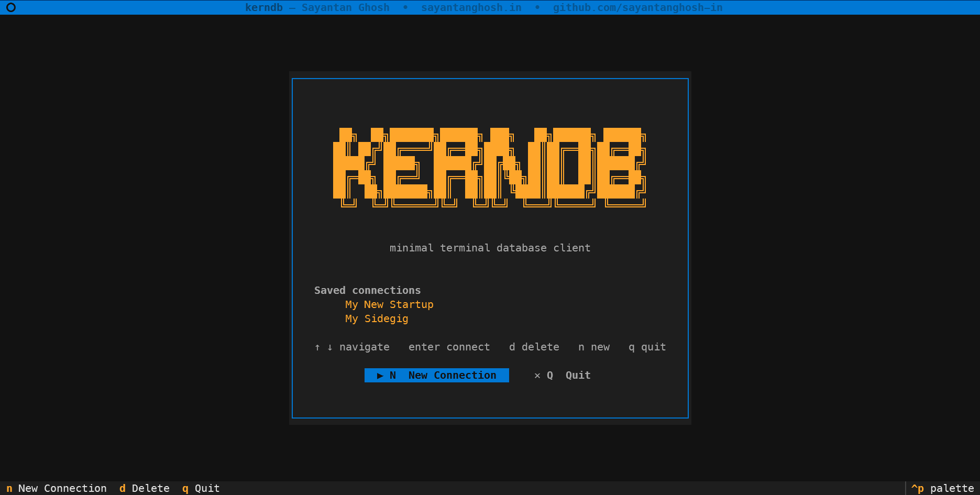The height and width of the screenshot is (495, 980).
Task: Click the New Connection button in the dialog
Action: (437, 375)
